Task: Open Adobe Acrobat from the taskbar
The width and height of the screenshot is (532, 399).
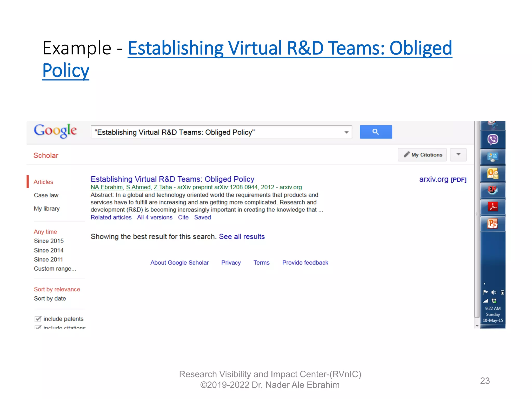Action: click(x=493, y=207)
